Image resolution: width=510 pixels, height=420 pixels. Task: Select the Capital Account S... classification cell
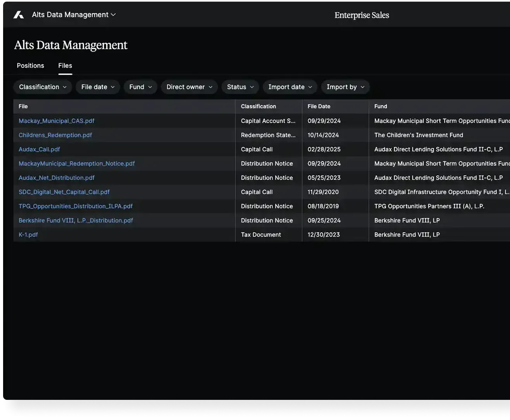[x=269, y=121]
